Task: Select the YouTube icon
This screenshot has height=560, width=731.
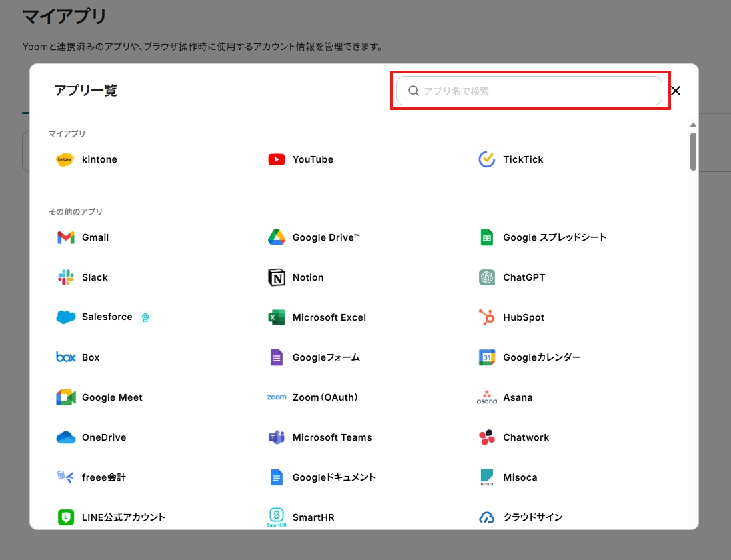Action: 276,159
